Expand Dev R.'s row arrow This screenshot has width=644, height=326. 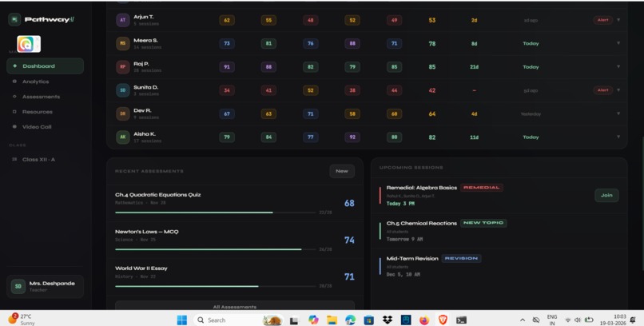(618, 113)
